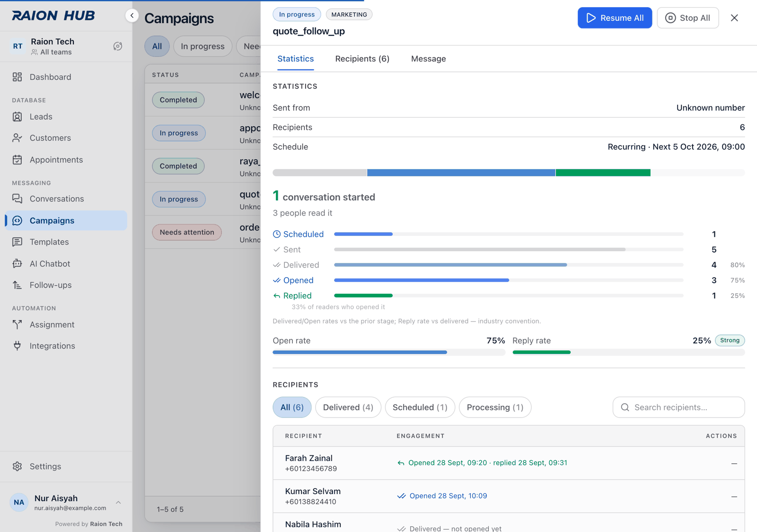
Task: Click Kumar Selvam's opened check icon
Action: coord(401,496)
